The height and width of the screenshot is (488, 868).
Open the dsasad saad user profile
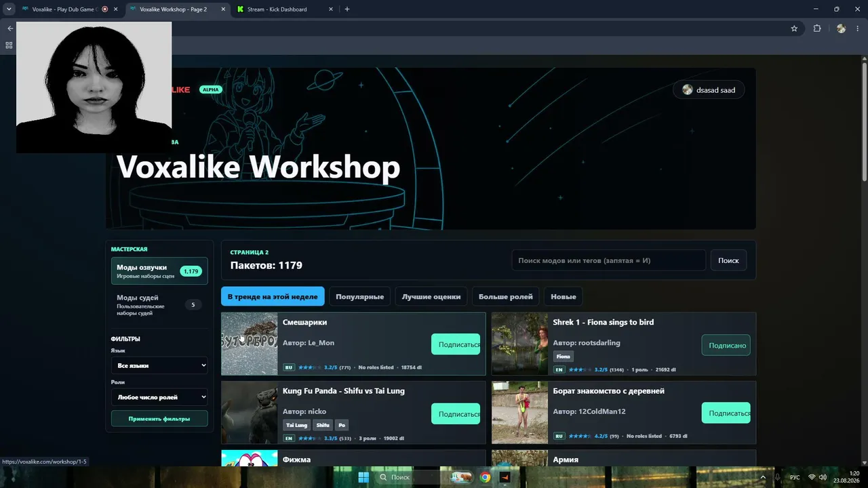709,90
